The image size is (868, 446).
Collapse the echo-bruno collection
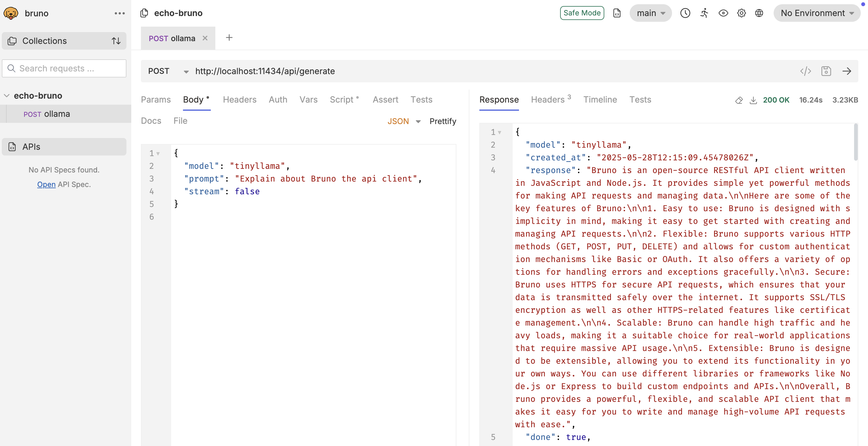click(x=6, y=95)
